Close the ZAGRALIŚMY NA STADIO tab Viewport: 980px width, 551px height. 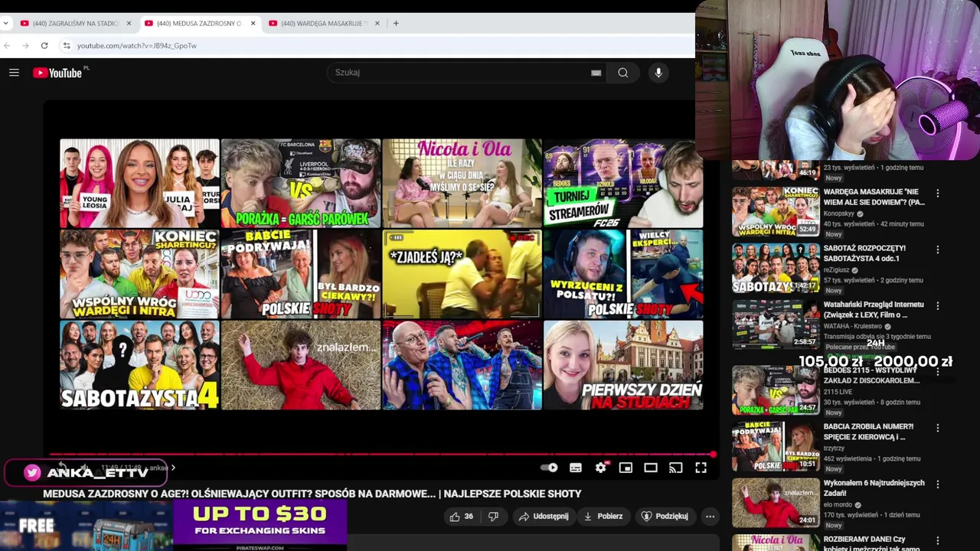(129, 23)
